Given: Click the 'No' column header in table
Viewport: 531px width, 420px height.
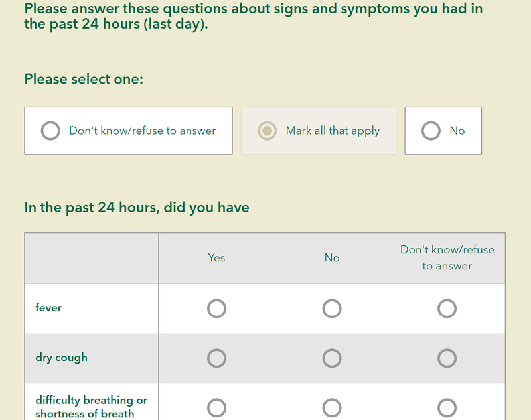Looking at the screenshot, I should point(332,257).
